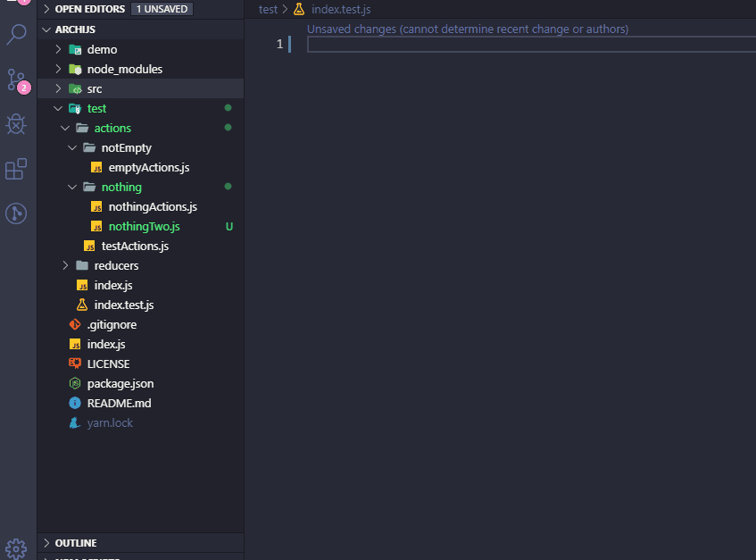Open index.js inside test folder
This screenshot has width=756, height=560.
tap(113, 285)
